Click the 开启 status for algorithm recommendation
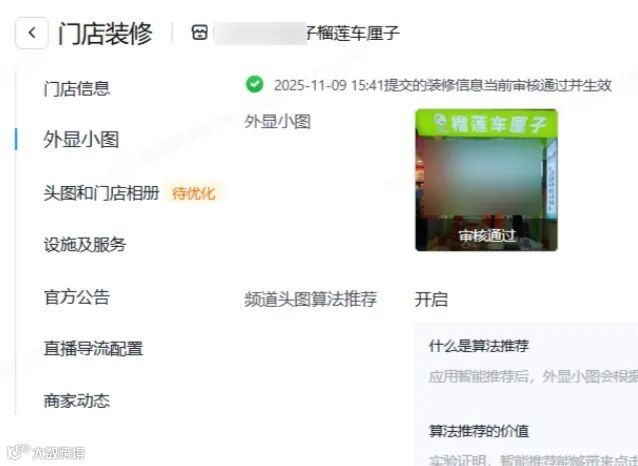 coord(431,300)
